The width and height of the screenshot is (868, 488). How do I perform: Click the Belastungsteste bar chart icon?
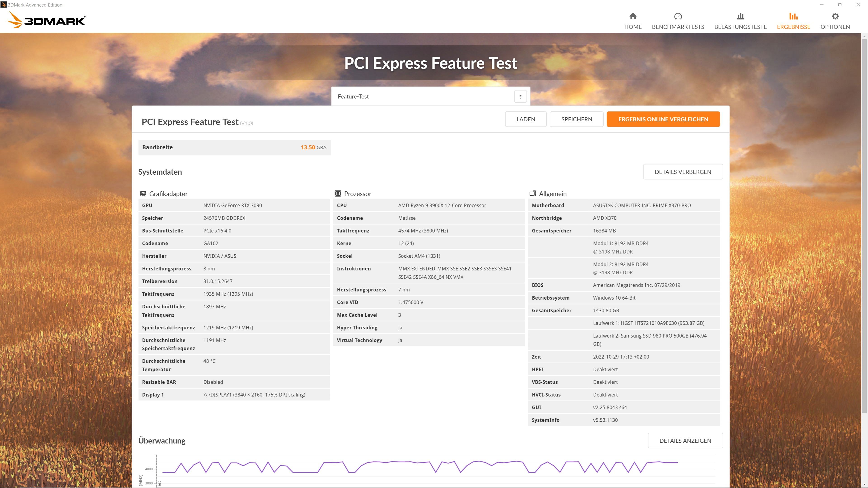[740, 16]
